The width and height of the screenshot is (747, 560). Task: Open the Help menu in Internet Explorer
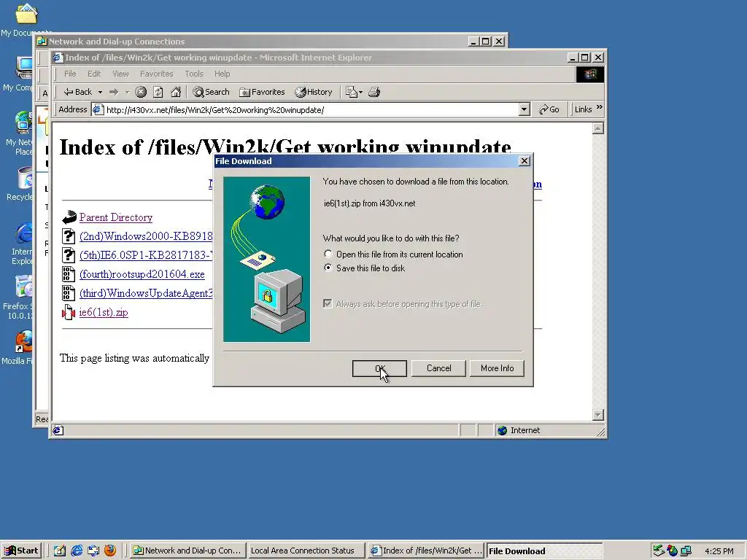click(222, 74)
